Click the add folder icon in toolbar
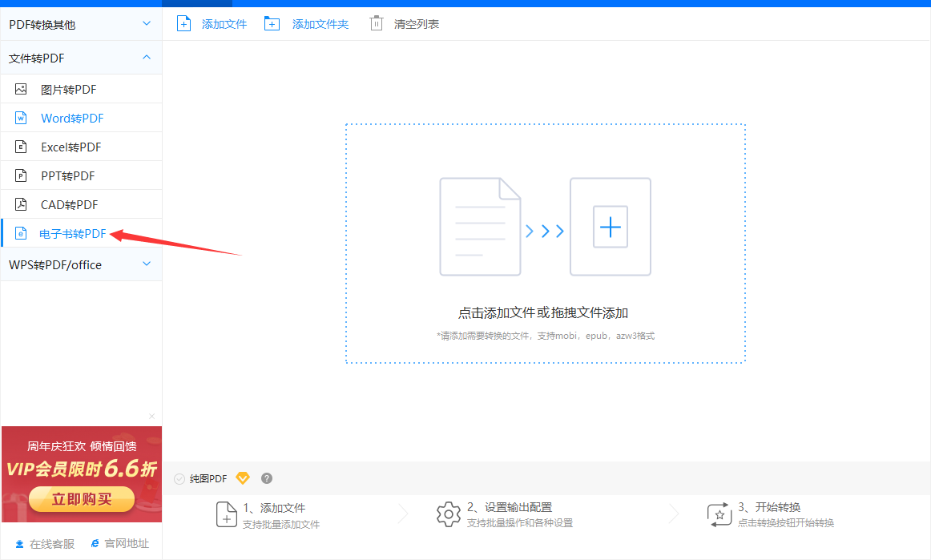931x560 pixels. [272, 24]
